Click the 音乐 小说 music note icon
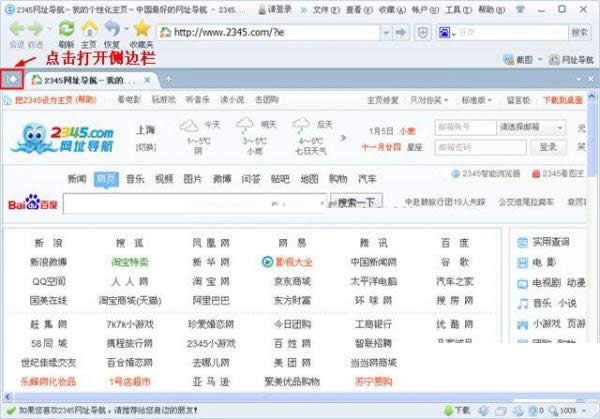600x419 pixels. (x=523, y=303)
